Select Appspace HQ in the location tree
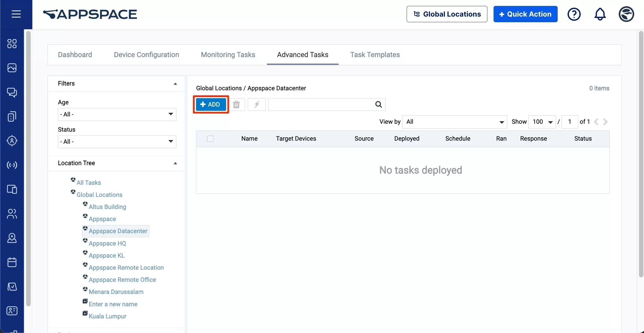The image size is (644, 333). tap(107, 244)
